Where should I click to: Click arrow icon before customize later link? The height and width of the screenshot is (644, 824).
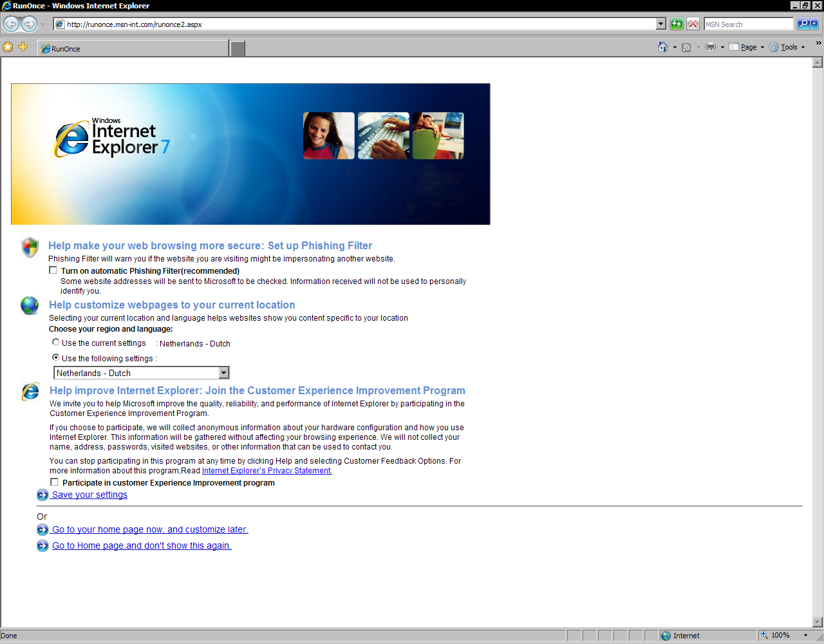42,529
